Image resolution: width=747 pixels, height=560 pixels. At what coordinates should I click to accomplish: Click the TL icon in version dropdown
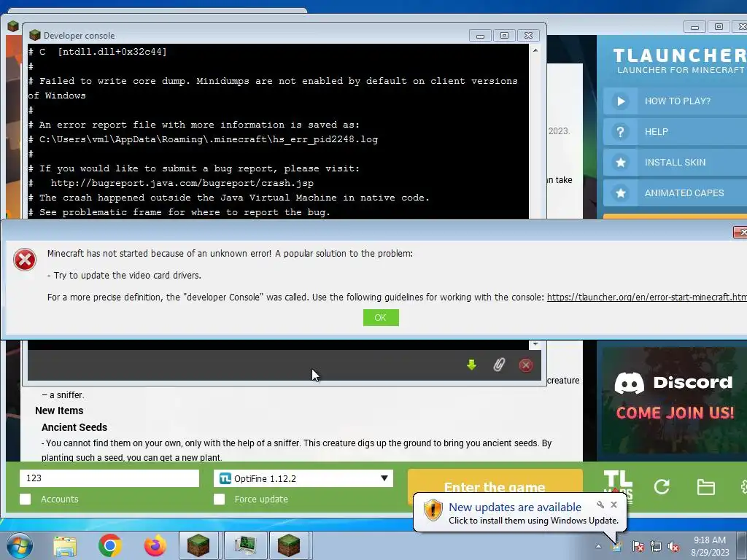pyautogui.click(x=225, y=478)
